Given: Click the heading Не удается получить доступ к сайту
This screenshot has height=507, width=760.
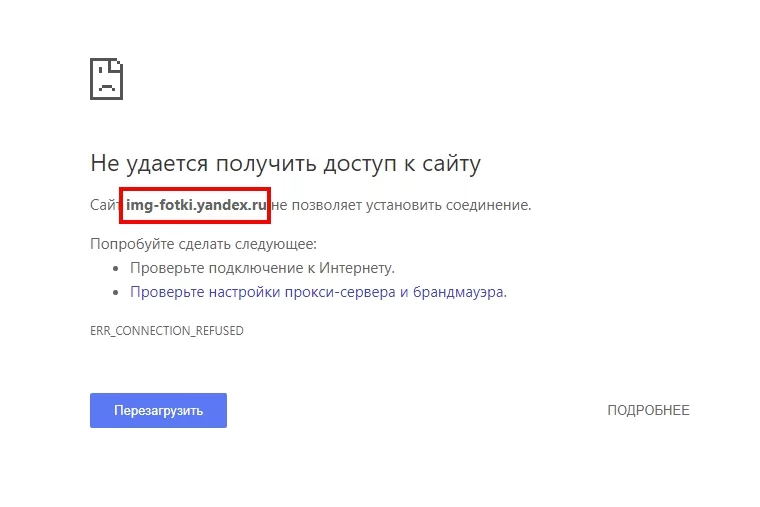Looking at the screenshot, I should click(x=285, y=163).
